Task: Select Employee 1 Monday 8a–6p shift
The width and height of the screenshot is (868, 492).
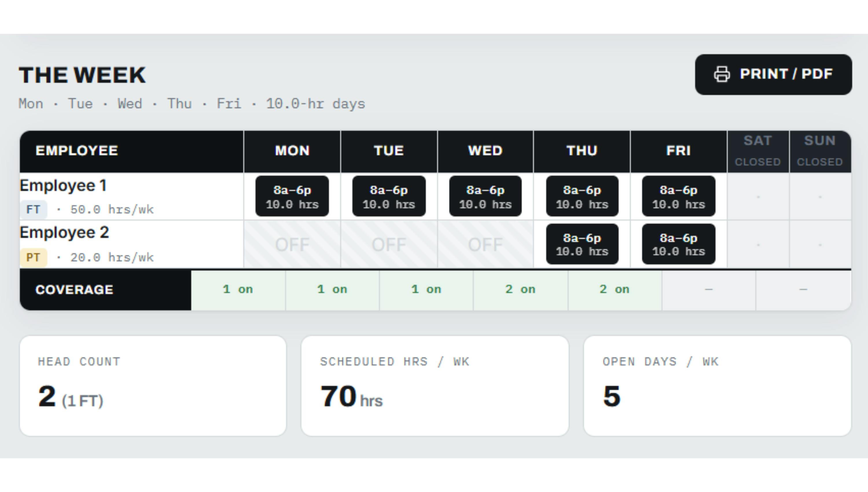Action: [292, 196]
